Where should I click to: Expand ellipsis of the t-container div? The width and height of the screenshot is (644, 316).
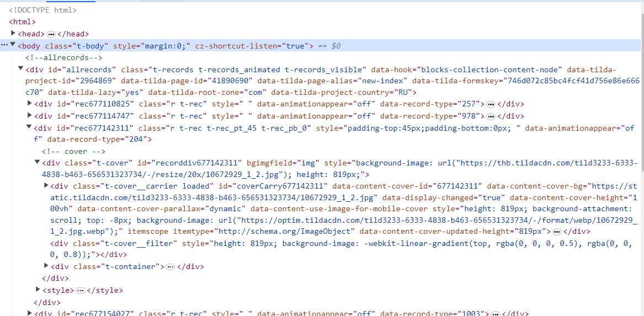tap(171, 267)
